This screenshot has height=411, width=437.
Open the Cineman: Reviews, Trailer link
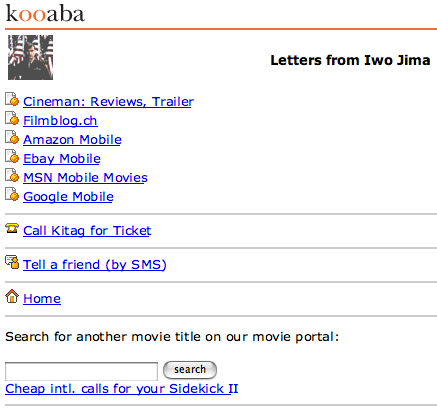pos(108,101)
